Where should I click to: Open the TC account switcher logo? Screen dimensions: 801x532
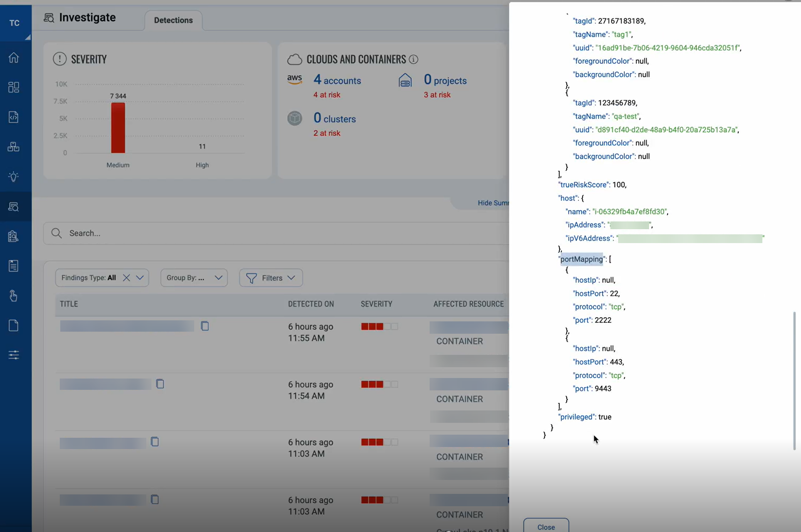pyautogui.click(x=14, y=23)
